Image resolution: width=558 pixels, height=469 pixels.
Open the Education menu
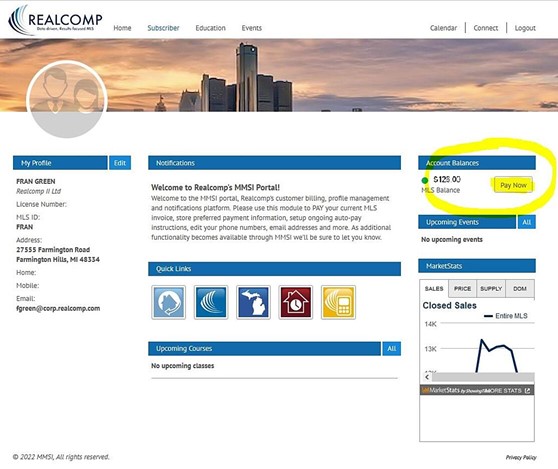[210, 28]
